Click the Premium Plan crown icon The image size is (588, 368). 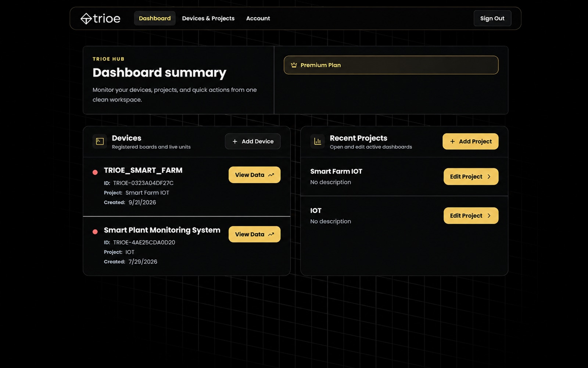[294, 65]
